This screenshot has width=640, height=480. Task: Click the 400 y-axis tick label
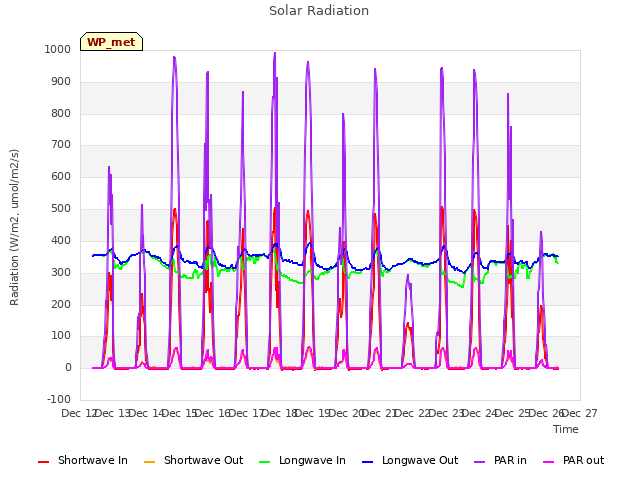(61, 240)
